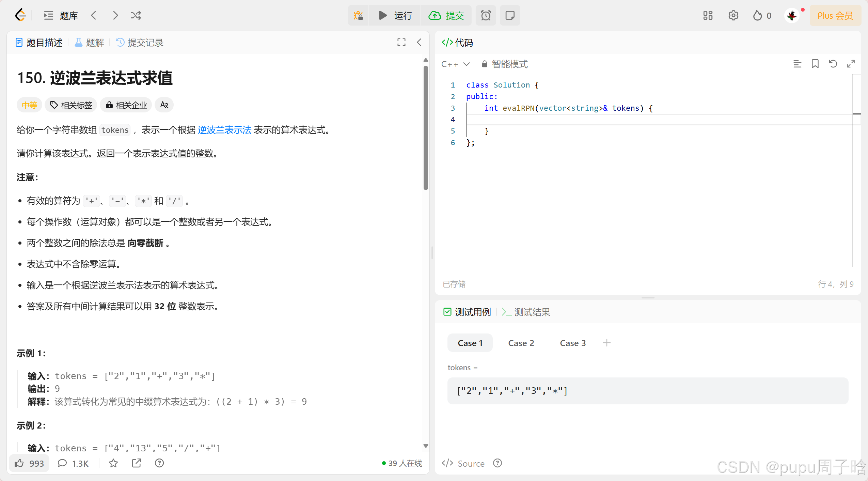Open the alarm clock timer
Screen dimensions: 868x481
(486, 16)
